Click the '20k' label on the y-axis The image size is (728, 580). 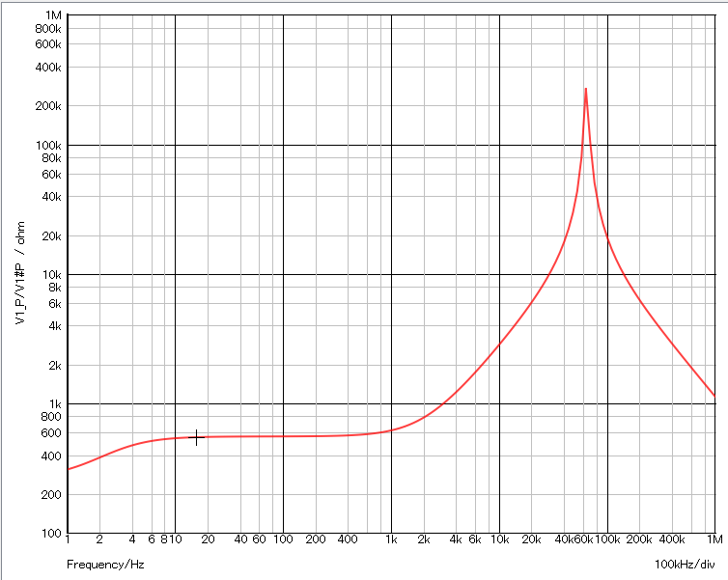tap(51, 236)
